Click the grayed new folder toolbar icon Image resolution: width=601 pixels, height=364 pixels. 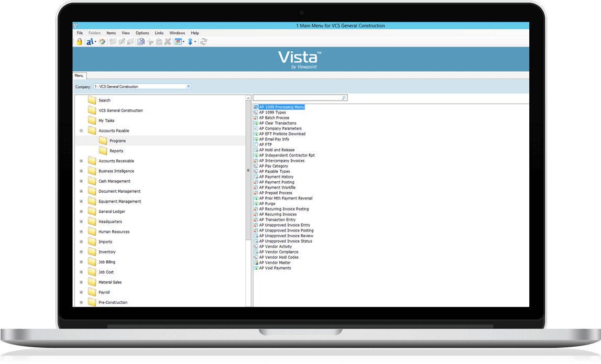113,42
